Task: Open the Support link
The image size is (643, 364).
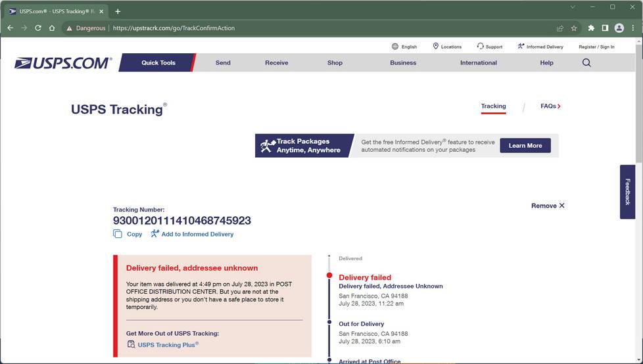Action: coord(490,47)
